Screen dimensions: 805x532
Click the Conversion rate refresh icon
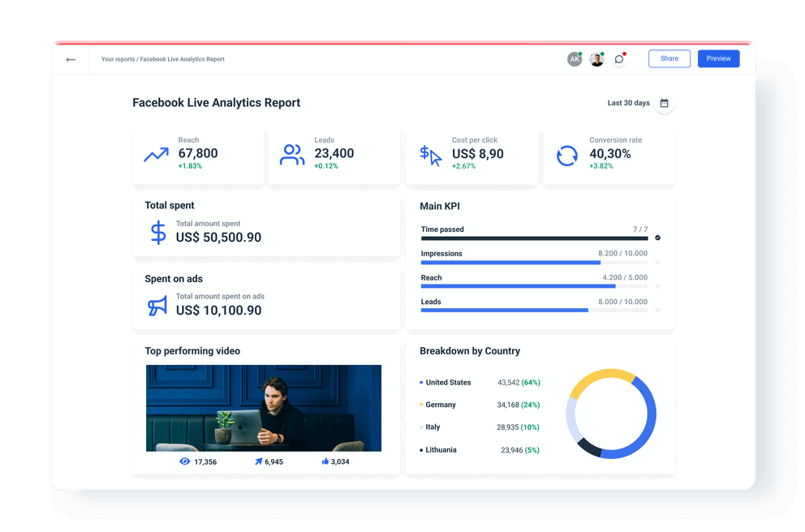[x=566, y=156]
